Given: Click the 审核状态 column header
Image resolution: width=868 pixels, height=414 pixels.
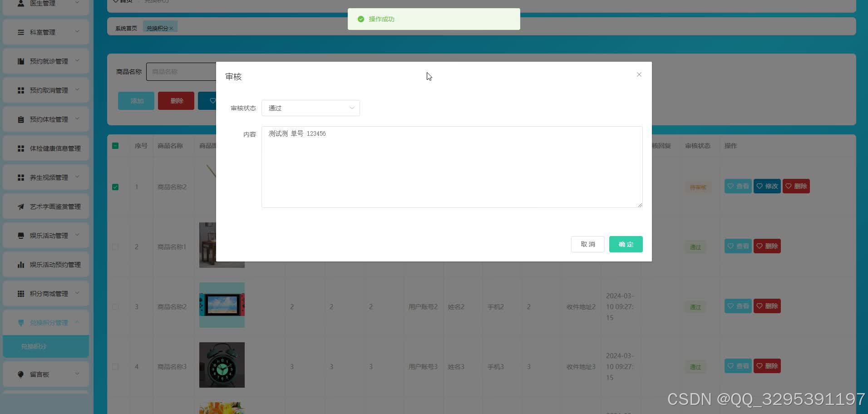Looking at the screenshot, I should (x=698, y=146).
